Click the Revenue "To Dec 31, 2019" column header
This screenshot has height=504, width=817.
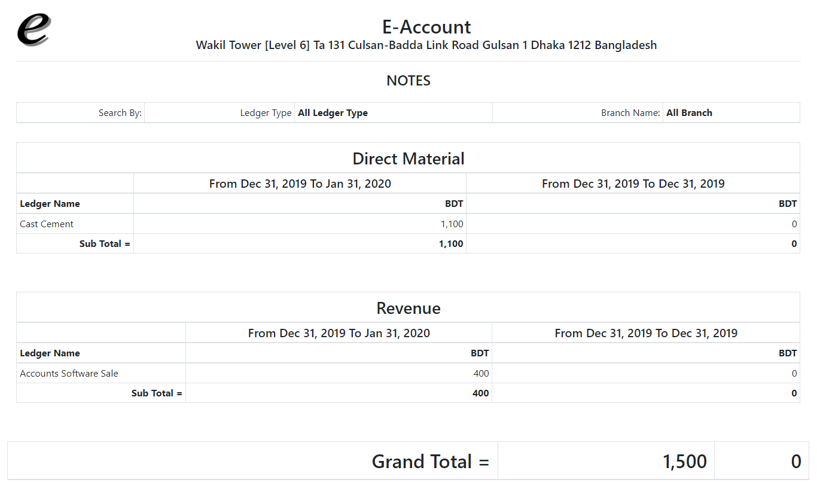coord(646,334)
